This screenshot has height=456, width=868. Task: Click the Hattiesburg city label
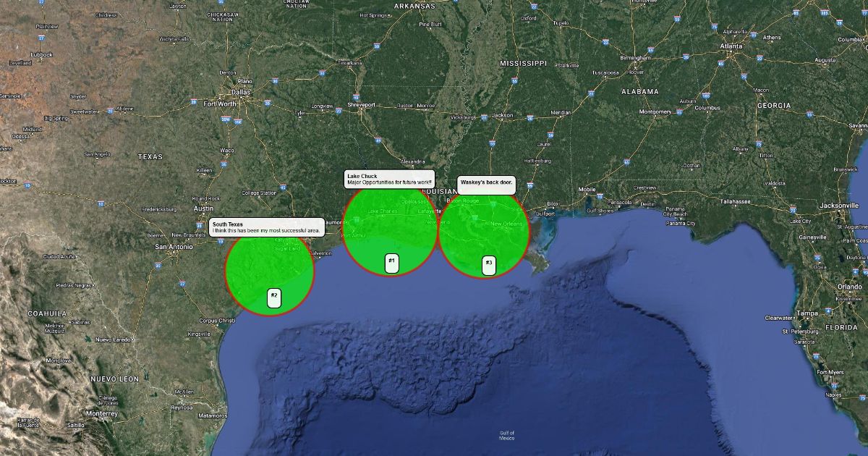point(537,161)
